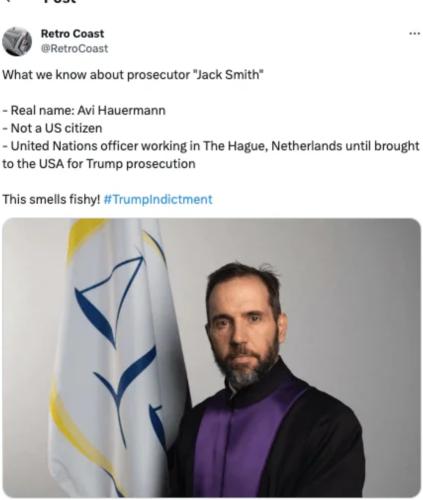Open the three-dot more options menu
The image size is (423, 500).
click(414, 33)
